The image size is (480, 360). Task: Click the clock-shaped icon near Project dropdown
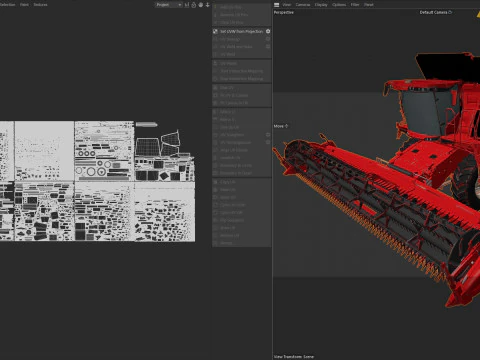pyautogui.click(x=194, y=5)
